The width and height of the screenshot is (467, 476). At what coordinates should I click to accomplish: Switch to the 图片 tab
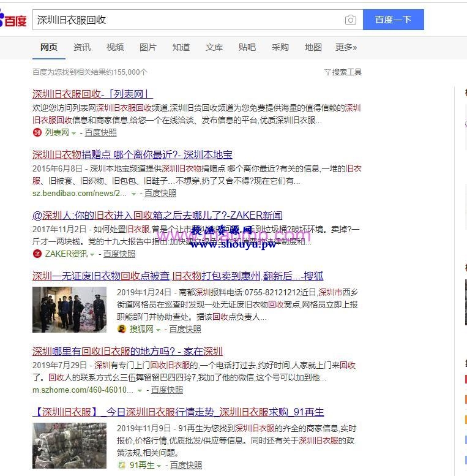tap(148, 47)
